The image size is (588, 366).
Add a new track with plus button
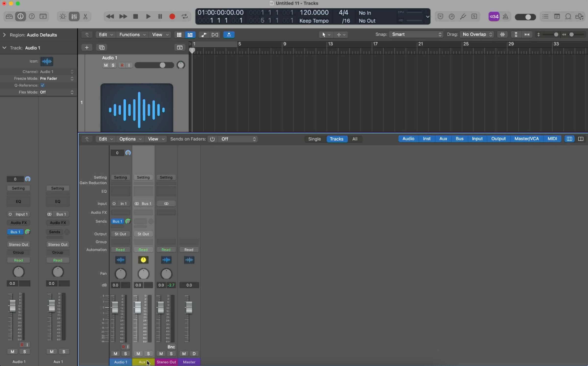[x=87, y=48]
